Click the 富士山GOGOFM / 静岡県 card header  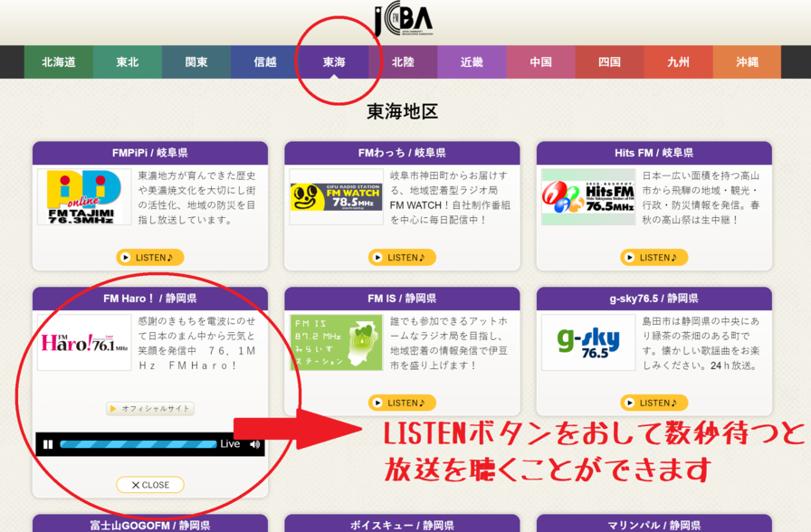coord(150,524)
